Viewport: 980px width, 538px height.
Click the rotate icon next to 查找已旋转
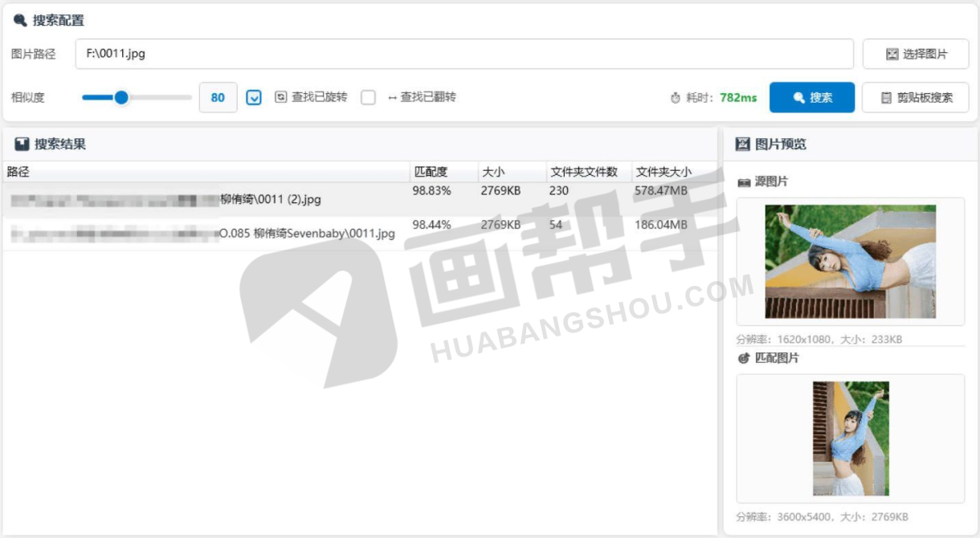tap(280, 97)
